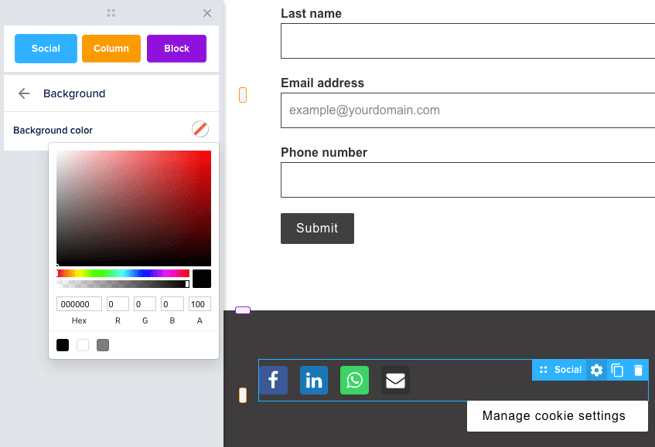This screenshot has width=655, height=447.
Task: Duplicate the Social module
Action: [618, 370]
